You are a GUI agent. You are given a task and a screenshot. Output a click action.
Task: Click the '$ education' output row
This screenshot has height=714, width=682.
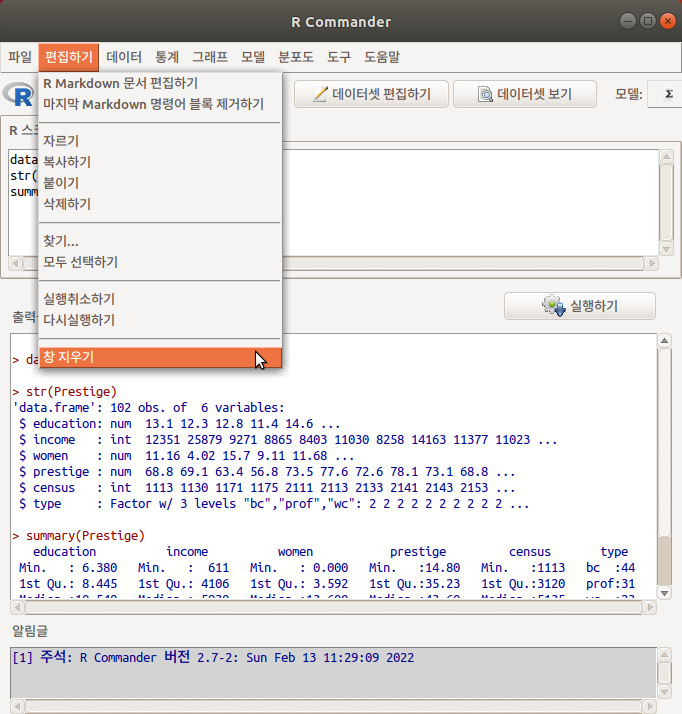(180, 423)
